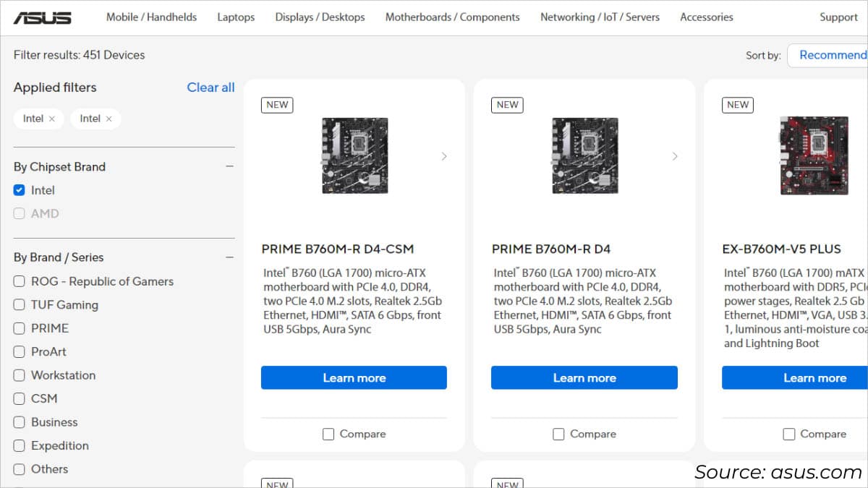Collapse the By Brand / Series section
Image resolution: width=868 pixels, height=488 pixels.
(x=229, y=257)
